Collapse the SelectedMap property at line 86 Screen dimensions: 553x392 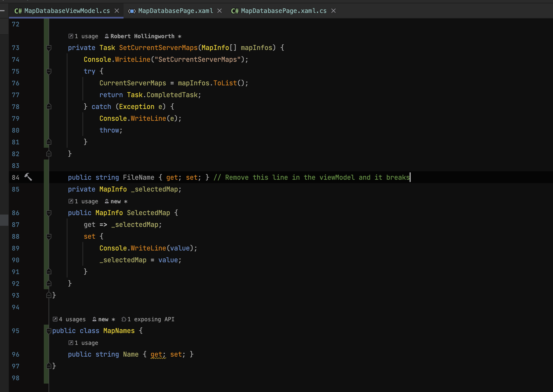pos(49,213)
